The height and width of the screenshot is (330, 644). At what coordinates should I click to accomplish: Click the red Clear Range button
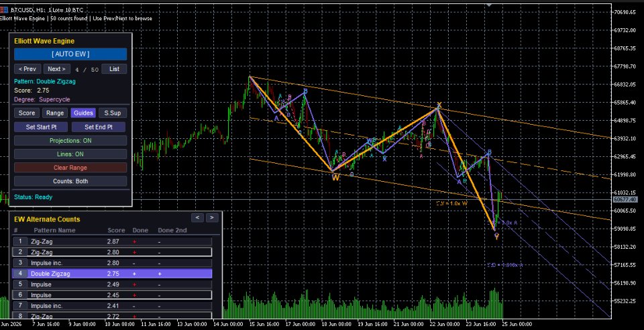(x=70, y=168)
